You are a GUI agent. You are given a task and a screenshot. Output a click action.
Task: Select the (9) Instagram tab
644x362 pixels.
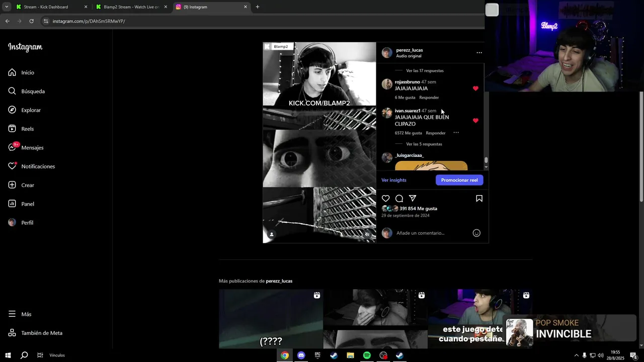point(211,7)
